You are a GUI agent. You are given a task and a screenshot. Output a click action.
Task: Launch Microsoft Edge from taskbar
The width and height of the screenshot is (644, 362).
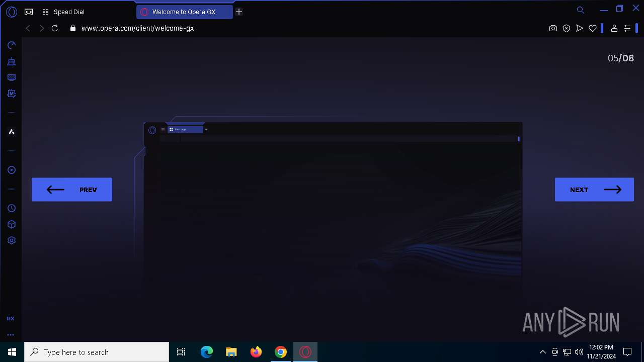[206, 352]
